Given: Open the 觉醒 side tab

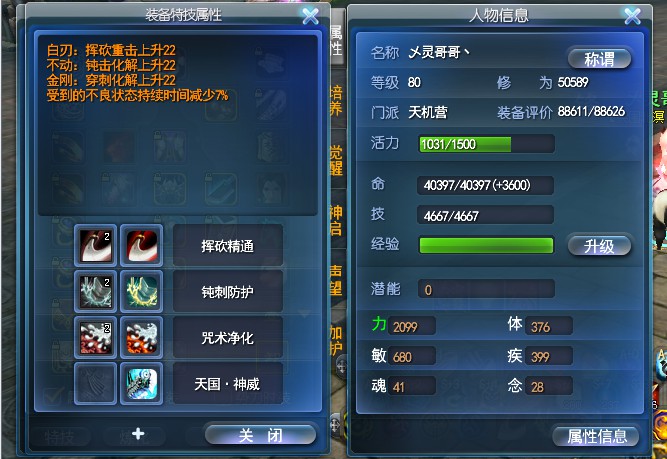Looking at the screenshot, I should 336,160.
